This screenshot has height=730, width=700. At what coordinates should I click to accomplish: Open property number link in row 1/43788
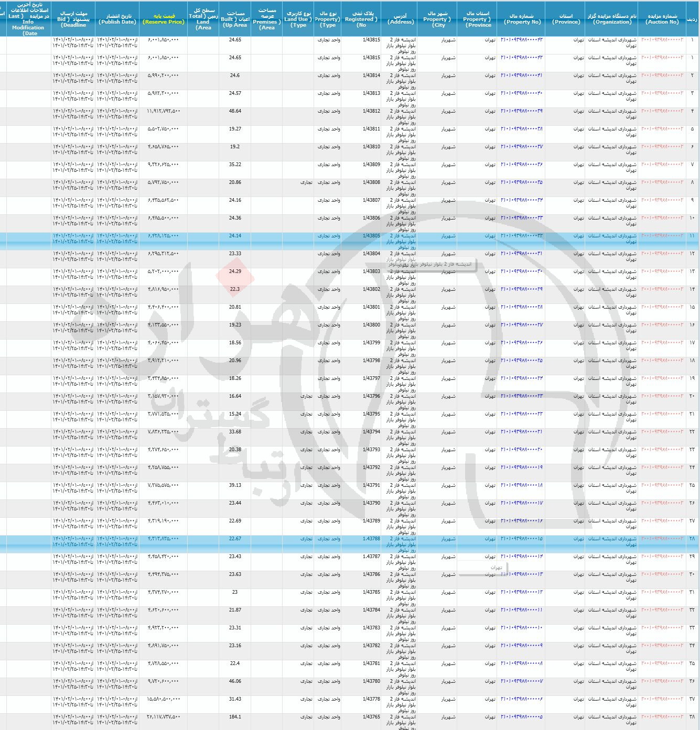point(522,539)
